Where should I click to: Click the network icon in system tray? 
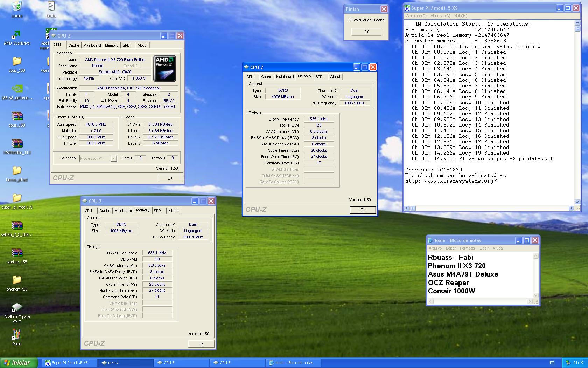click(x=568, y=363)
